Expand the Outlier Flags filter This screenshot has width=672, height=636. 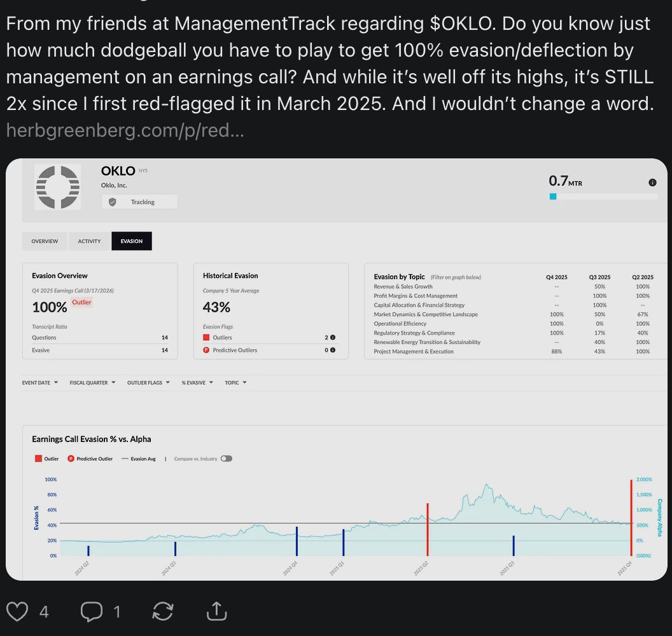(x=148, y=382)
